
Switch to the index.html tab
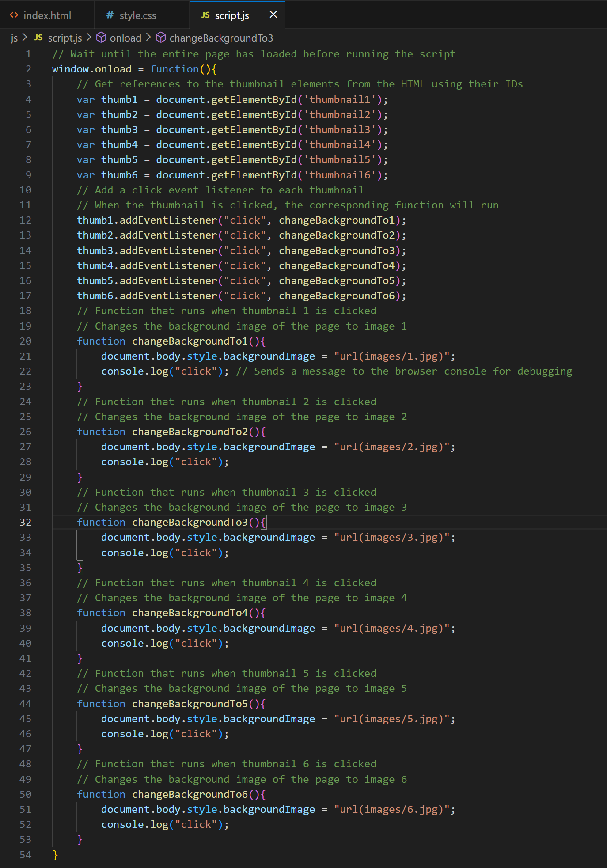pyautogui.click(x=47, y=15)
